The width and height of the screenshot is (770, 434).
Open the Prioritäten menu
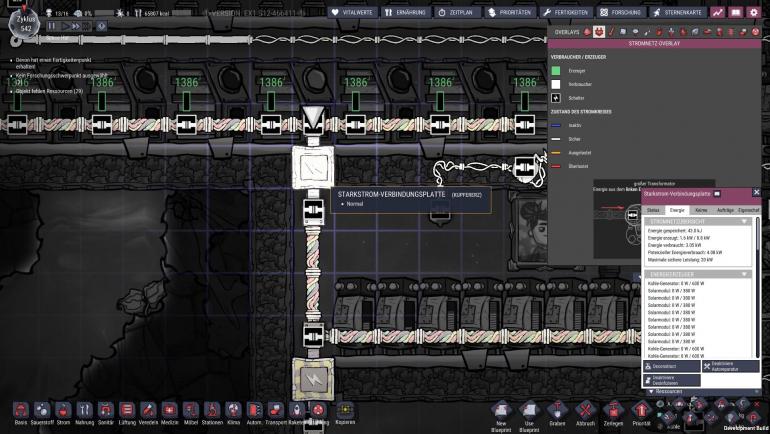pyautogui.click(x=510, y=12)
